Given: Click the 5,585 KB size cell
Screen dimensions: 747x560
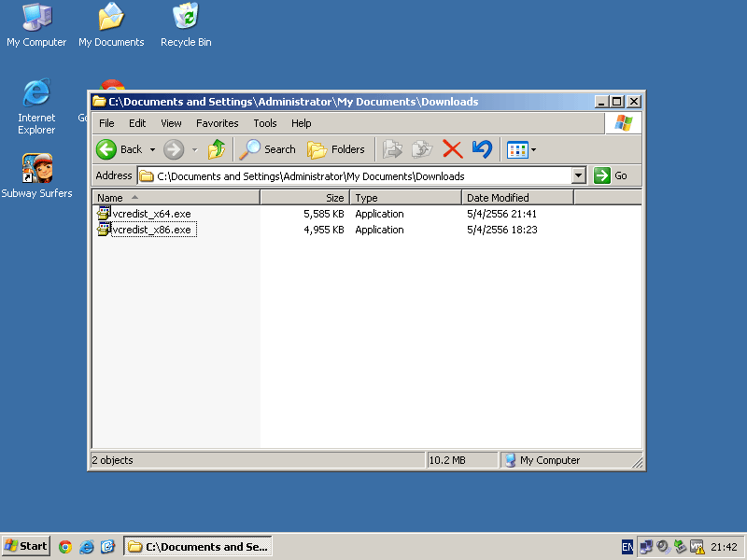Looking at the screenshot, I should click(324, 215).
